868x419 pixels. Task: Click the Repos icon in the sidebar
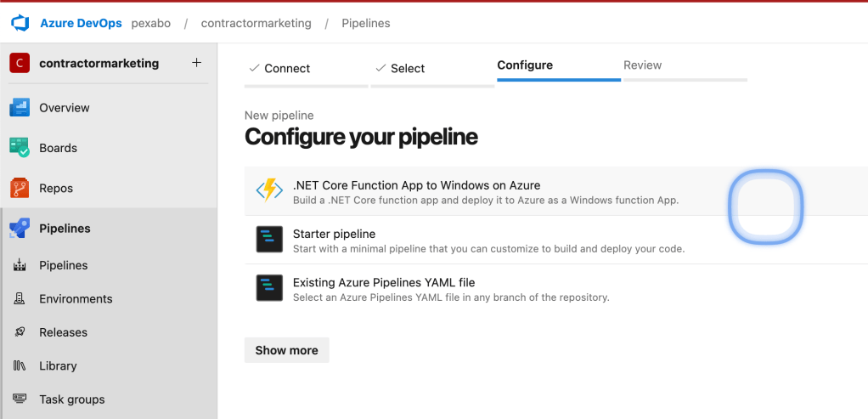[x=20, y=189]
